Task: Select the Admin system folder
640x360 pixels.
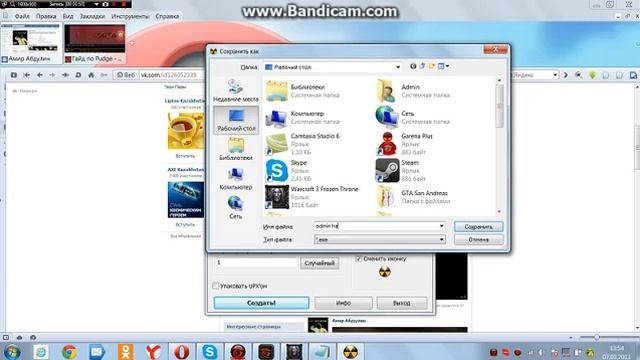Action: click(x=414, y=91)
